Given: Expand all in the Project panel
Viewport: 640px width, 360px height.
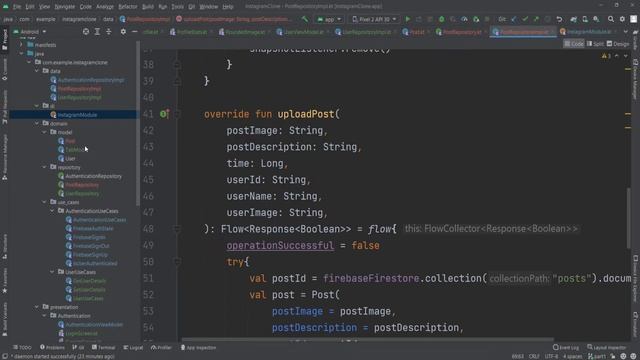Looking at the screenshot, I should pyautogui.click(x=97, y=32).
